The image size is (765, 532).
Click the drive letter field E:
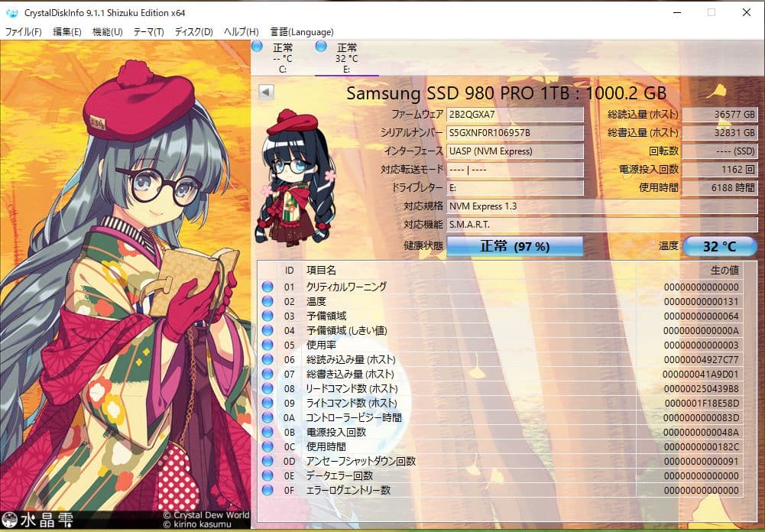(x=515, y=188)
